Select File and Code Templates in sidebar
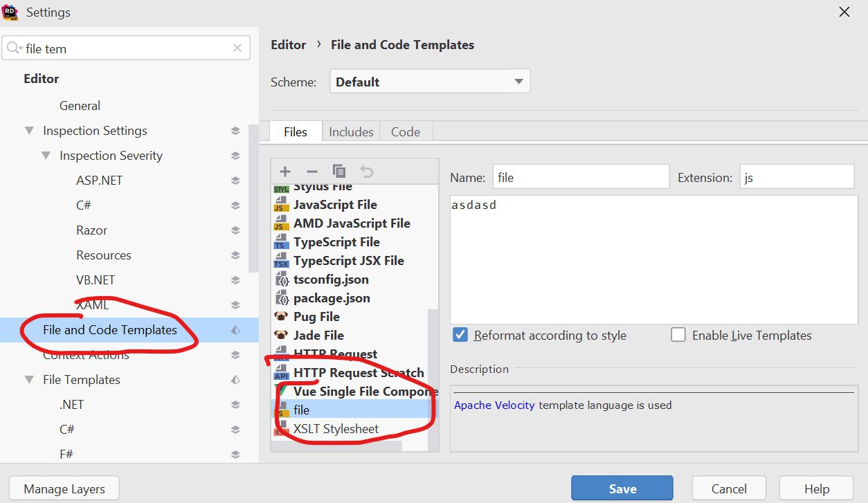 pyautogui.click(x=110, y=330)
